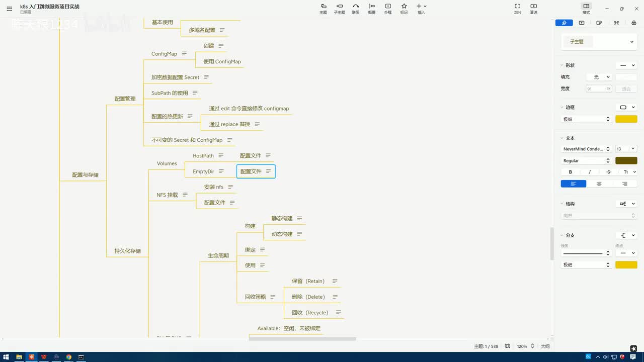Switch to the map structure tab in panel

point(616,23)
